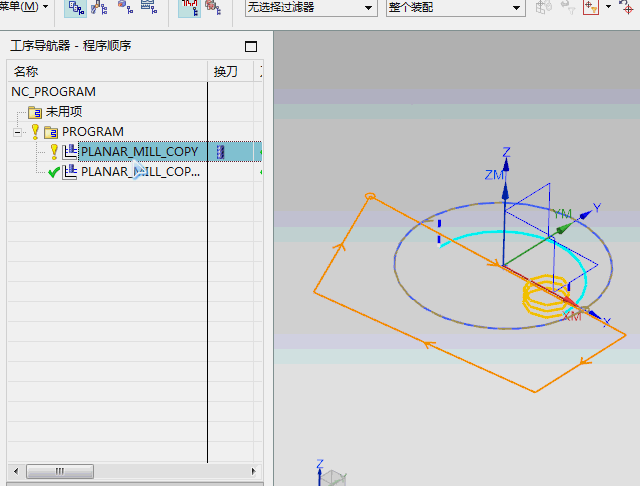This screenshot has width=640, height=486.
Task: Click the warning icon on PLANAR_MILL_COPY row
Action: [54, 151]
